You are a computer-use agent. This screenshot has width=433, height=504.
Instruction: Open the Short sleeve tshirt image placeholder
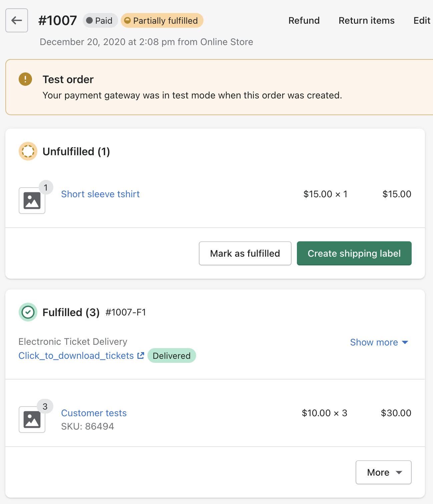tap(32, 201)
